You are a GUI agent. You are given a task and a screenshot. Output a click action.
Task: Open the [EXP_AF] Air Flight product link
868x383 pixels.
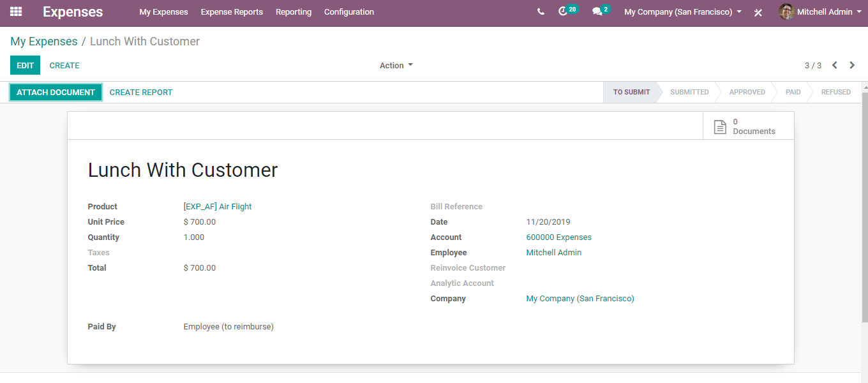[x=218, y=206]
